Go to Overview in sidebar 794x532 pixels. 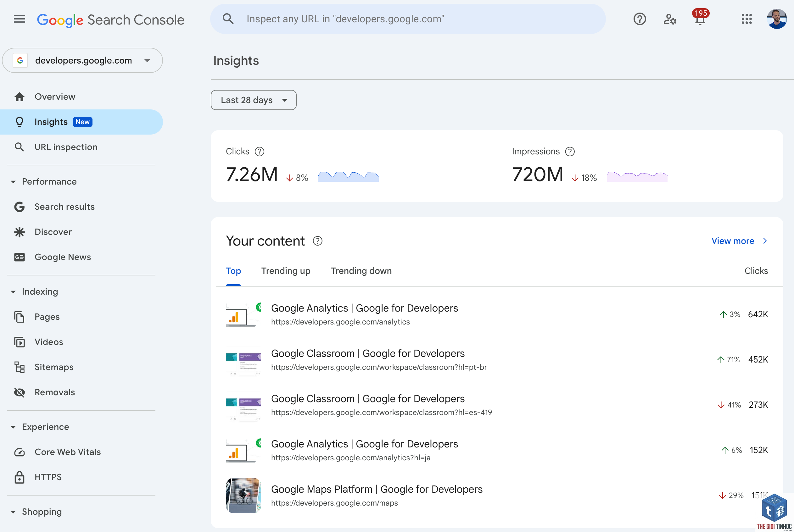point(81,97)
